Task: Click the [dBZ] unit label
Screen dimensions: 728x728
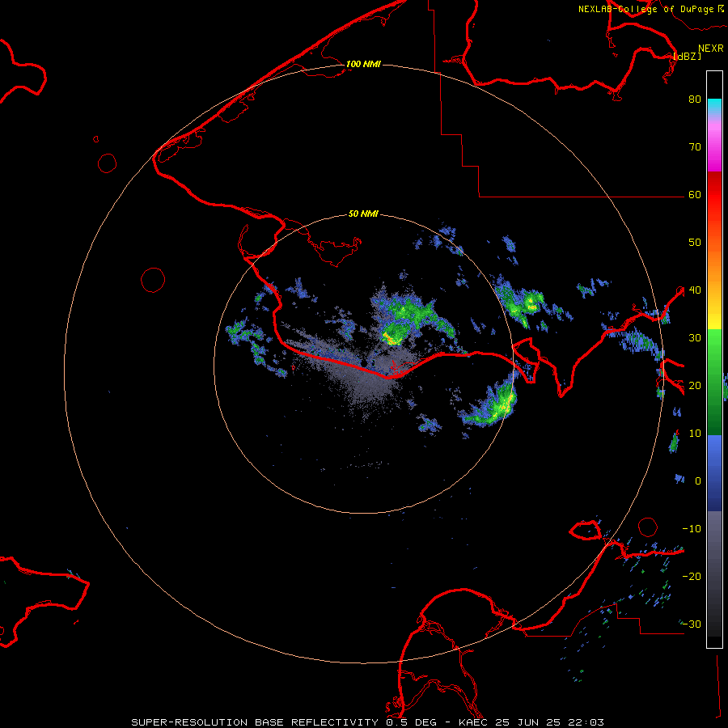Action: [687, 56]
